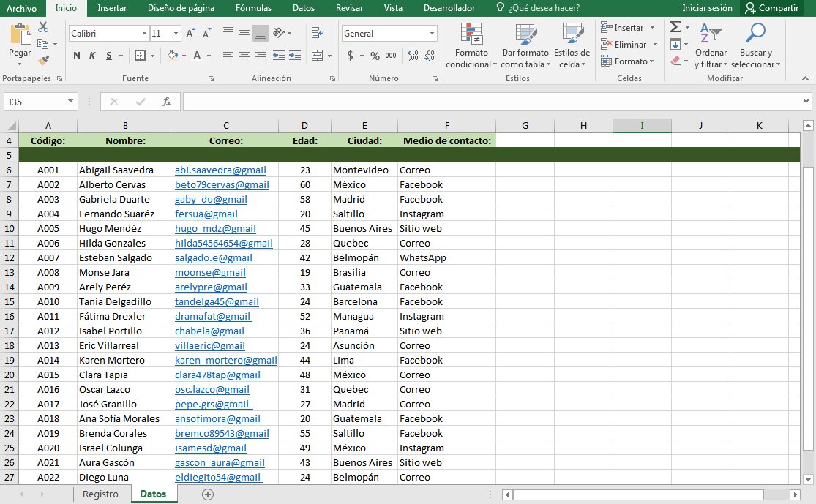Image resolution: width=816 pixels, height=504 pixels.
Task: Toggle bold N formatting
Action: 77,55
